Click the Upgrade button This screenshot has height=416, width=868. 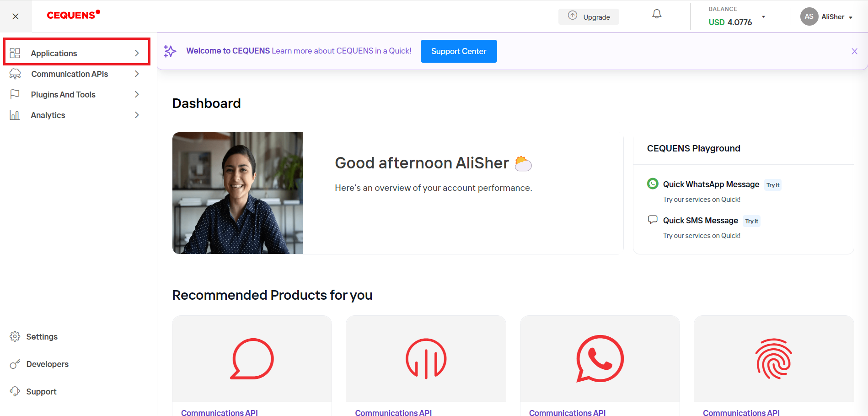(x=589, y=16)
